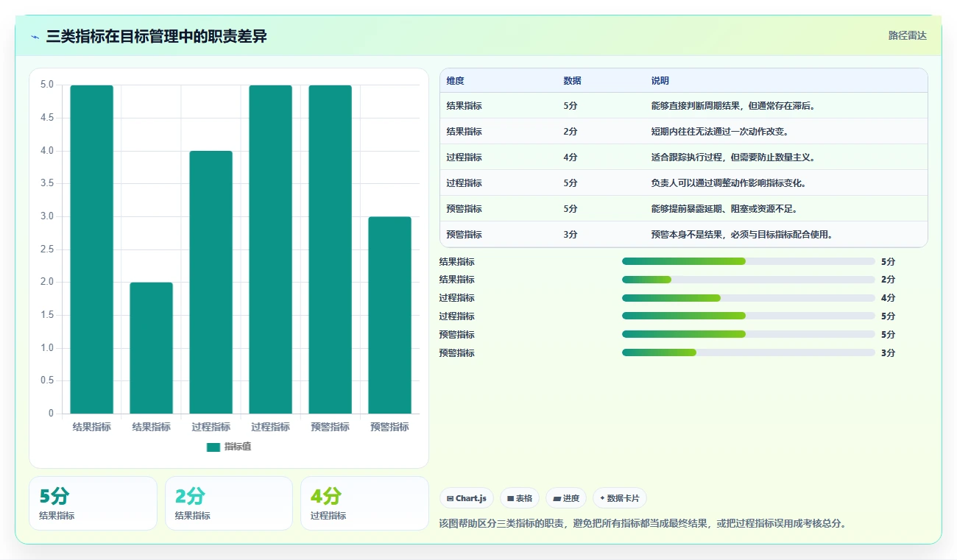Screen dimensions: 957x560
Task: Open the 2分 结果指标 data card
Action: click(x=229, y=503)
